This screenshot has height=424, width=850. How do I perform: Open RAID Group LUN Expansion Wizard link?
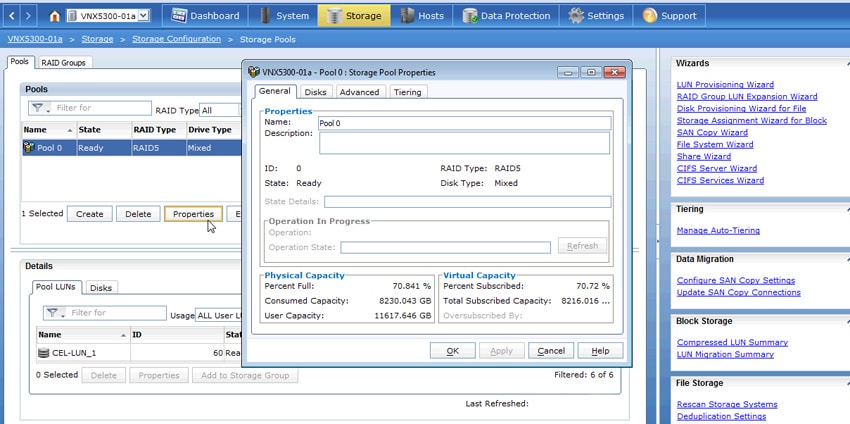click(x=747, y=97)
